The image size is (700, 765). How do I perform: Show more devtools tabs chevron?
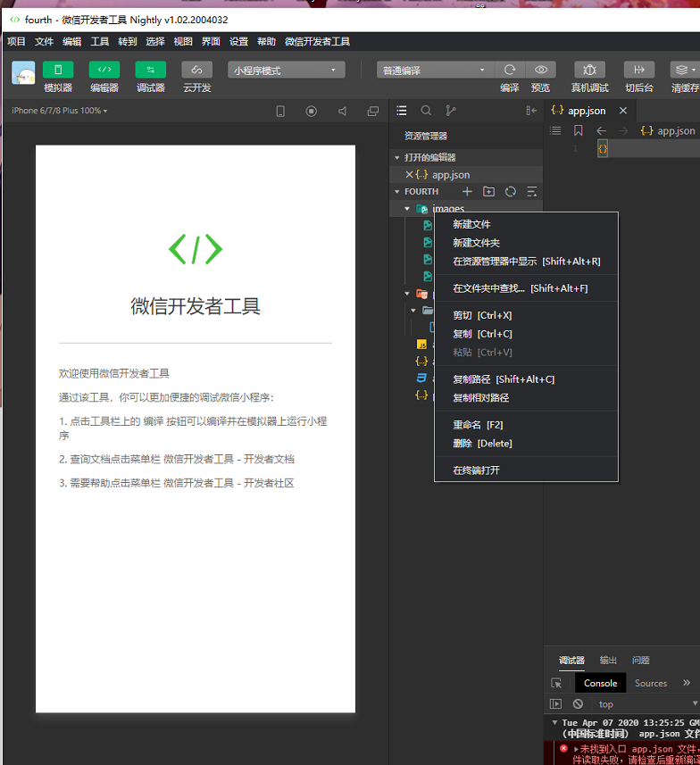pyautogui.click(x=687, y=683)
